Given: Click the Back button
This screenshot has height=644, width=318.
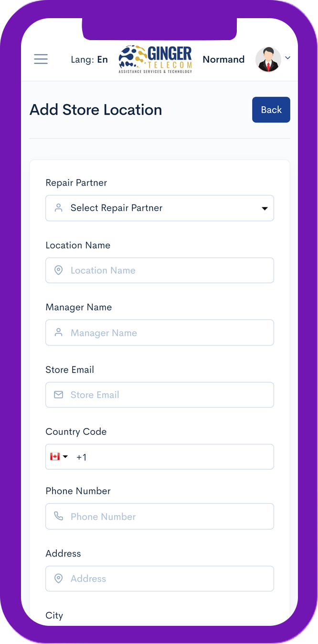Looking at the screenshot, I should (271, 110).
